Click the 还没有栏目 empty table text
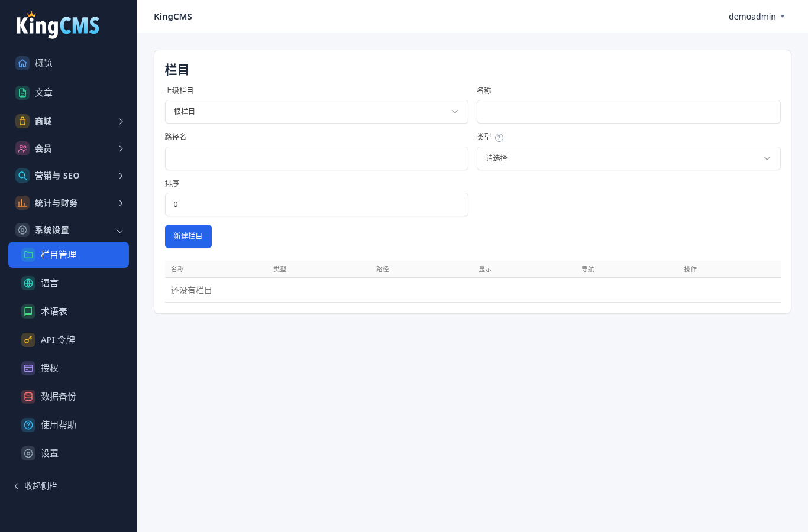This screenshot has height=532, width=808. (192, 290)
